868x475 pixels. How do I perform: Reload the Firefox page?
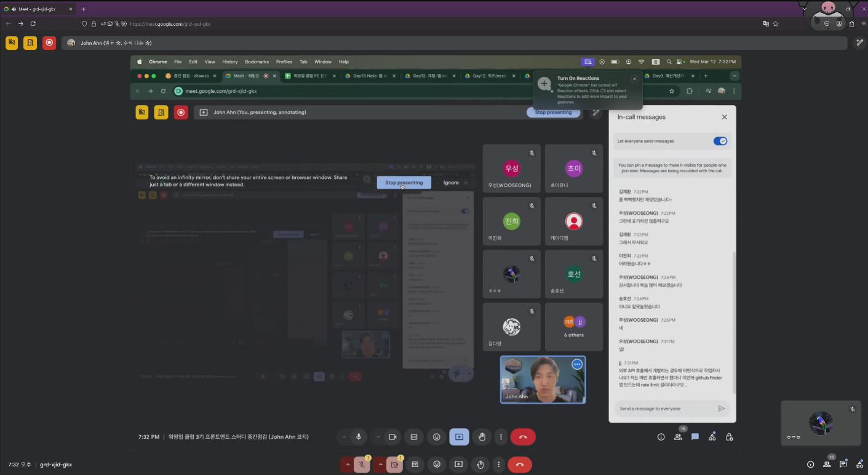coord(33,24)
